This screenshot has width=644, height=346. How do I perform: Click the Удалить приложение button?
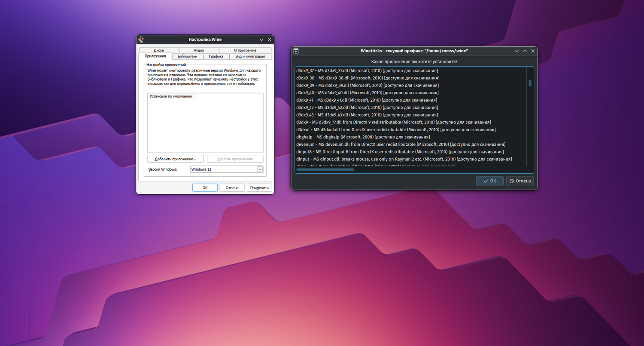pyautogui.click(x=235, y=159)
